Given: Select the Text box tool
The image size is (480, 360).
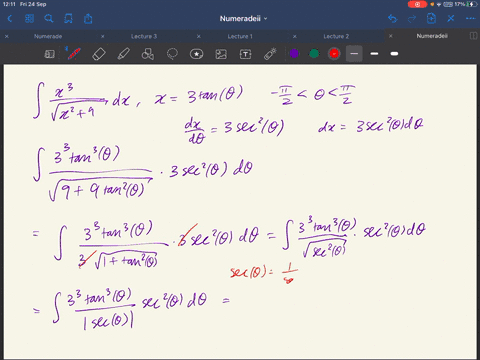Looking at the screenshot, I should tap(246, 54).
